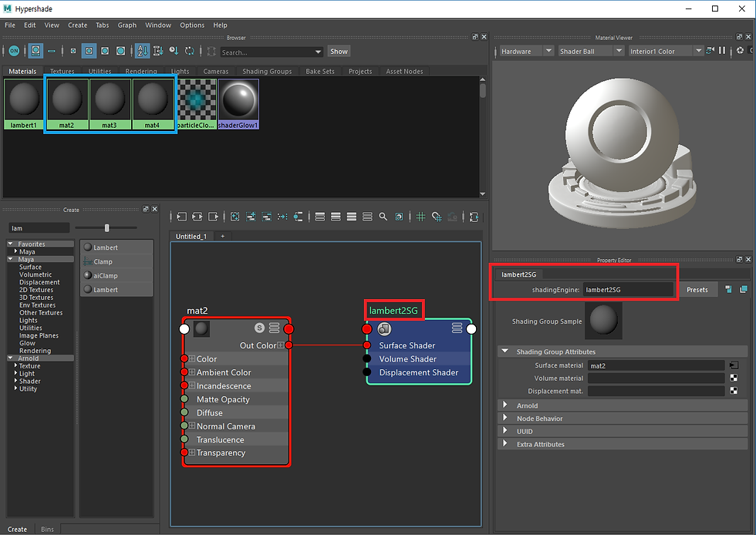Select aiClamp in the Create list
Image resolution: width=756 pixels, height=535 pixels.
pyautogui.click(x=116, y=275)
